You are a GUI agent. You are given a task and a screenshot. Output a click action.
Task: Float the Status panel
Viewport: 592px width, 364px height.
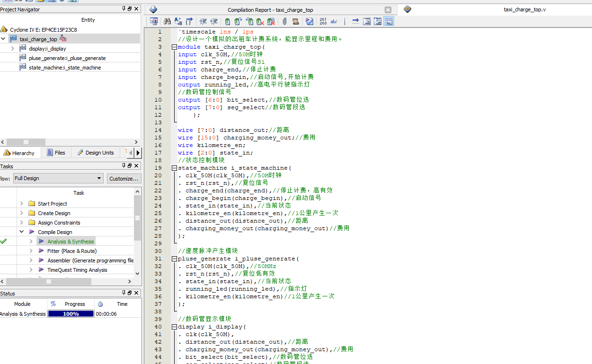130,293
